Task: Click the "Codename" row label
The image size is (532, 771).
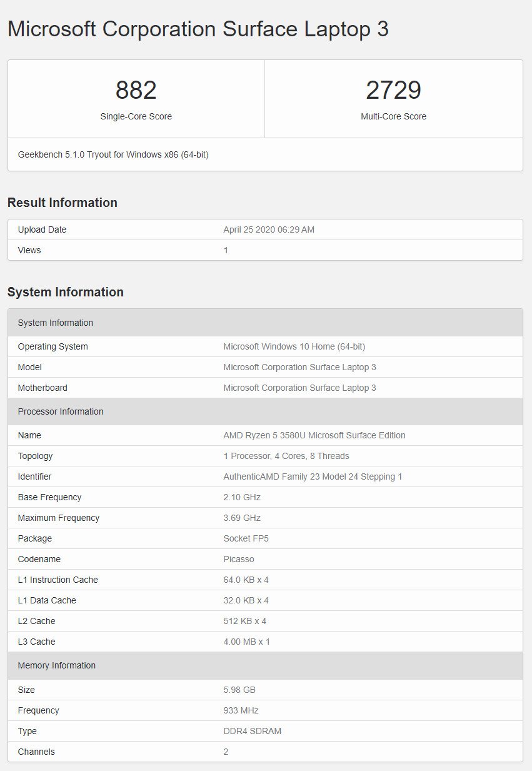Action: (39, 559)
